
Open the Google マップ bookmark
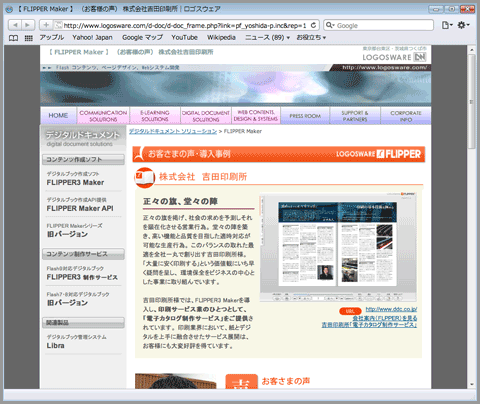[x=142, y=37]
